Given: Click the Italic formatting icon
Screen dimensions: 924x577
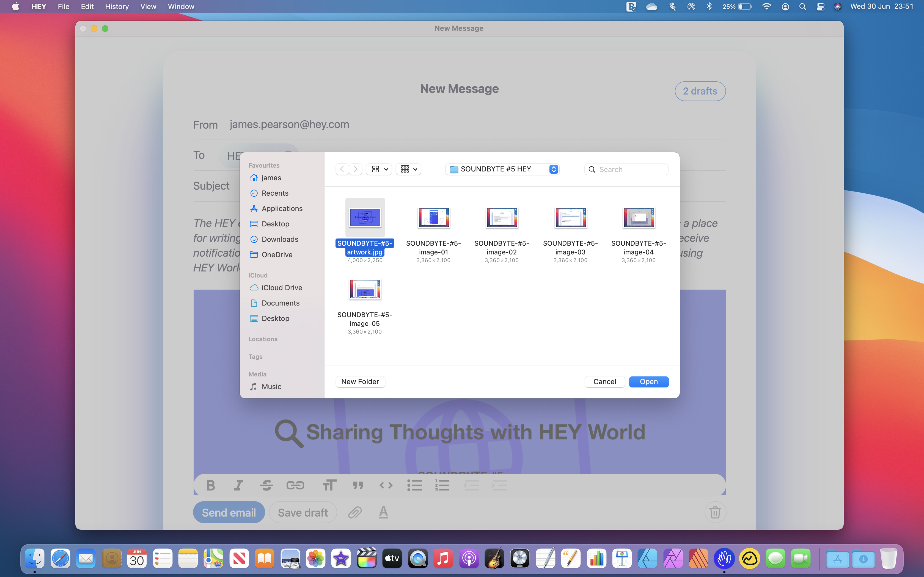Looking at the screenshot, I should [238, 486].
